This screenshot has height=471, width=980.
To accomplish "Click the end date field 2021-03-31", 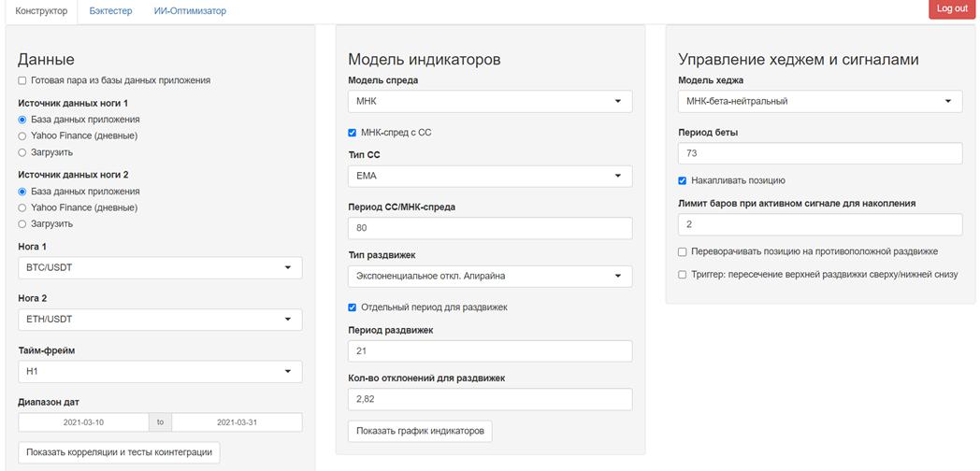I will (237, 422).
